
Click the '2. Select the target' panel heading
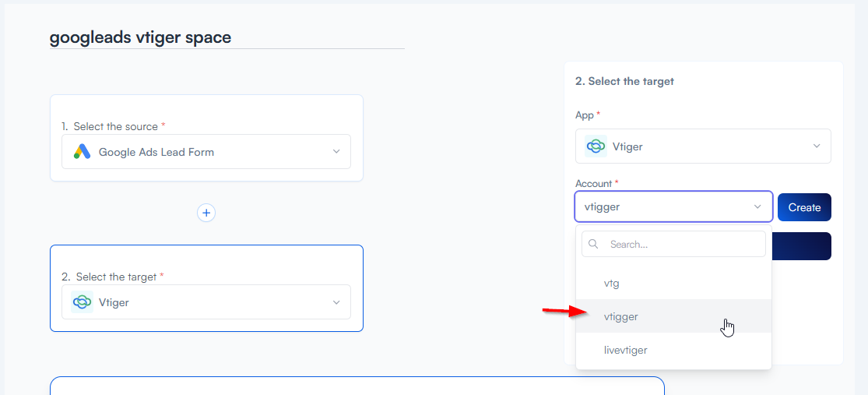click(624, 81)
